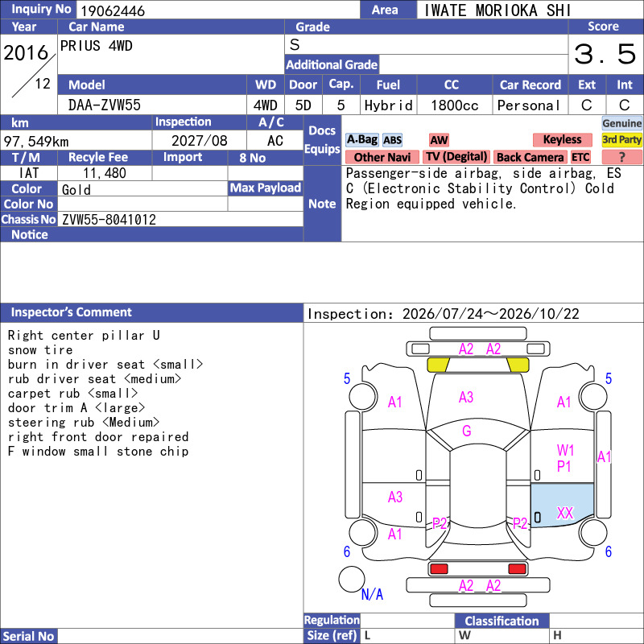
Task: Click the comment 'F window small stone chip'
Action: point(98,452)
